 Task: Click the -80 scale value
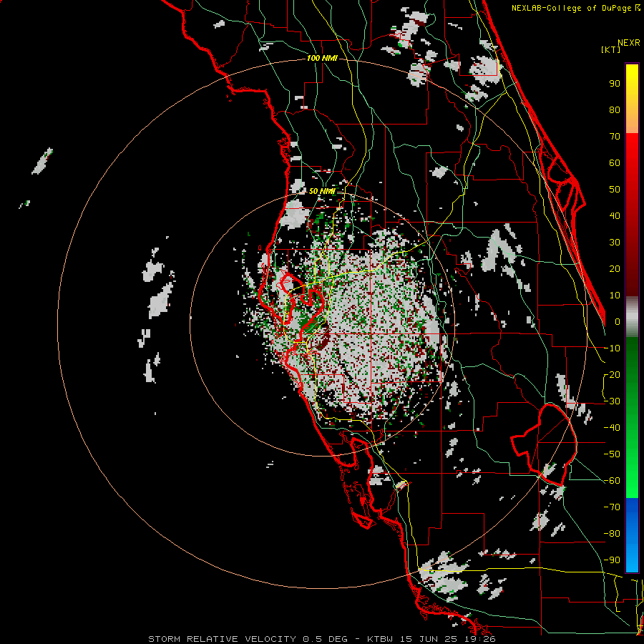pos(612,534)
